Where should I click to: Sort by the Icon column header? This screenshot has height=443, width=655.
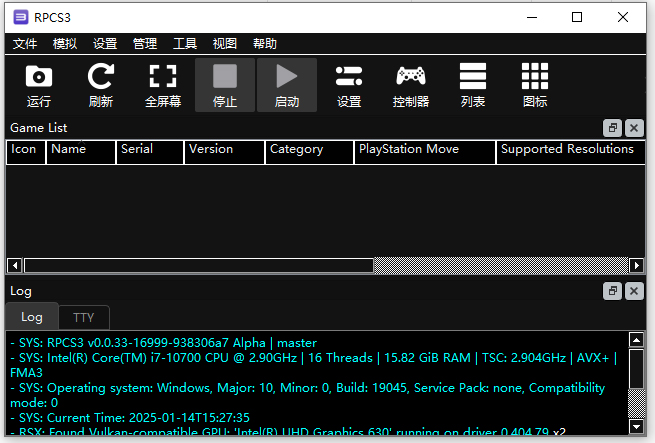25,152
